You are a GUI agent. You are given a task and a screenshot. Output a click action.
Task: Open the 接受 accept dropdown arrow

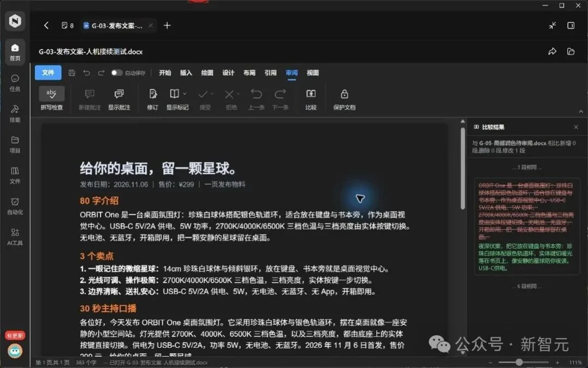tap(212, 94)
